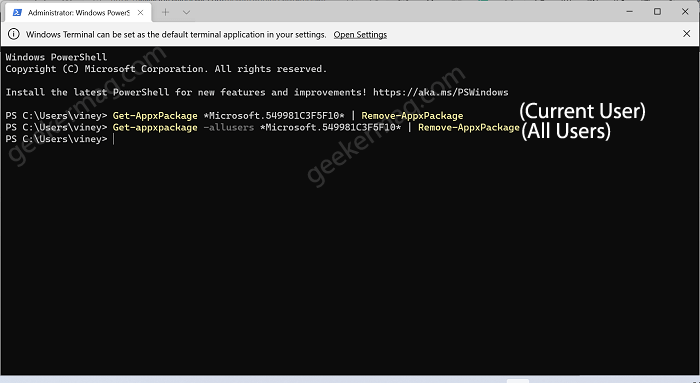
Task: Click the PowerShell icon in the tab
Action: (17, 12)
